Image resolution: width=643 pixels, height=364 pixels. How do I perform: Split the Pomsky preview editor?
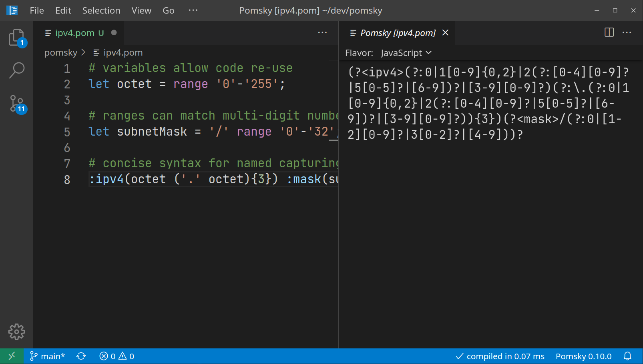[x=609, y=32]
